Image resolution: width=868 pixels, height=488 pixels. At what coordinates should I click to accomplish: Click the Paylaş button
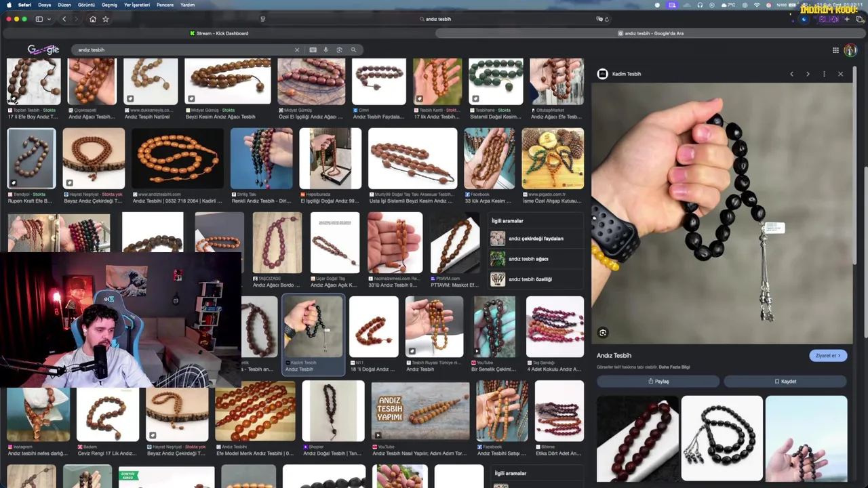[658, 382]
